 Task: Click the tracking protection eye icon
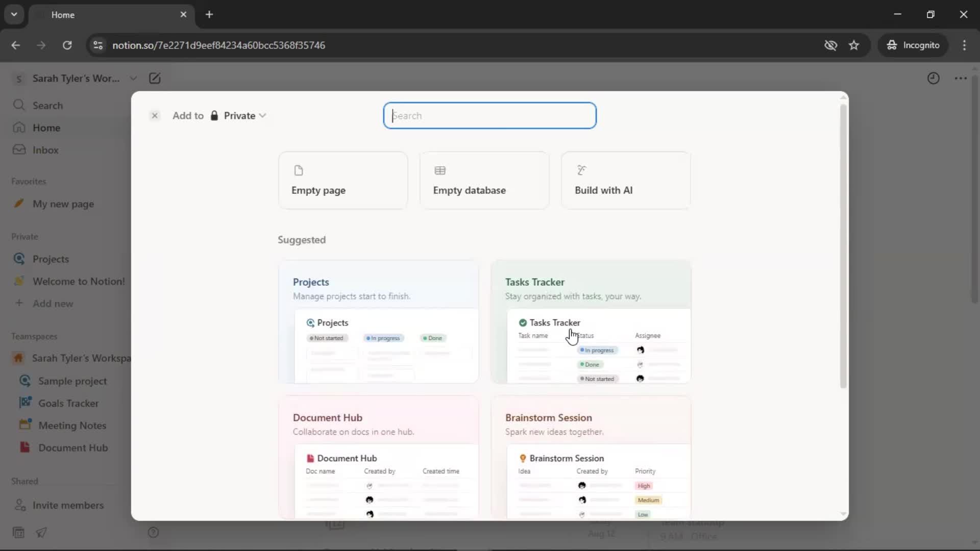[x=830, y=45]
